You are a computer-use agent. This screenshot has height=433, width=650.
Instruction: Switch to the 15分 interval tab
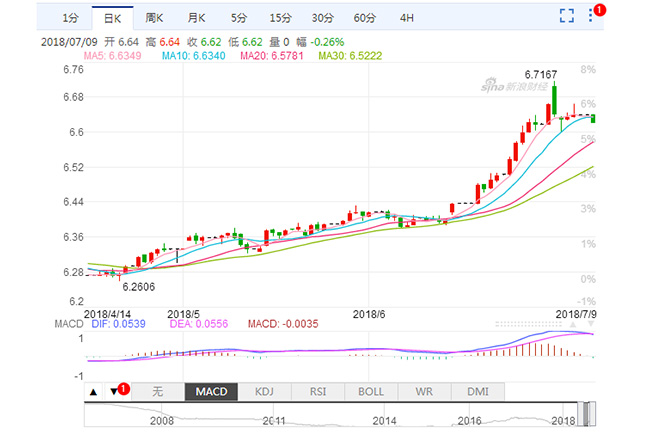pos(281,18)
